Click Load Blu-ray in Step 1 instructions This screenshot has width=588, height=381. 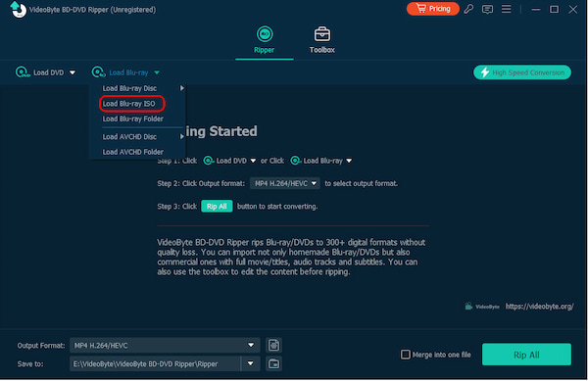tap(321, 161)
